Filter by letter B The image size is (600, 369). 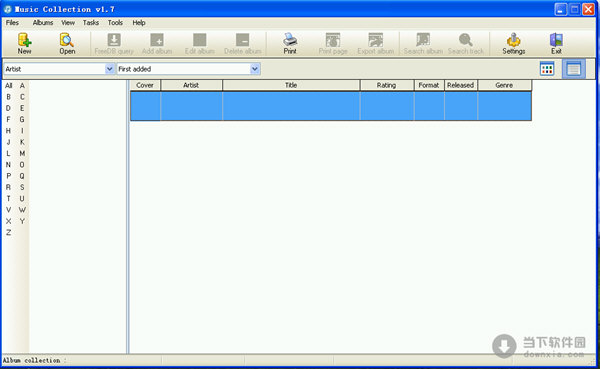[8, 97]
